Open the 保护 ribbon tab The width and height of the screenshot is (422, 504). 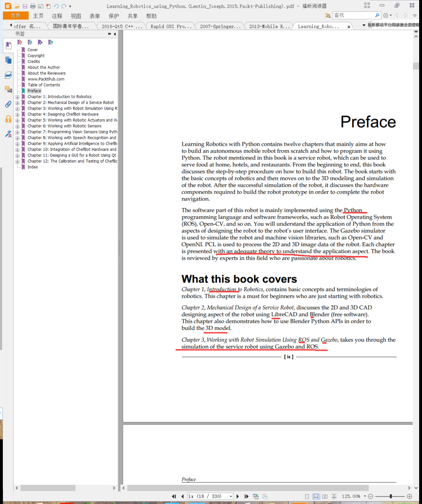(114, 16)
